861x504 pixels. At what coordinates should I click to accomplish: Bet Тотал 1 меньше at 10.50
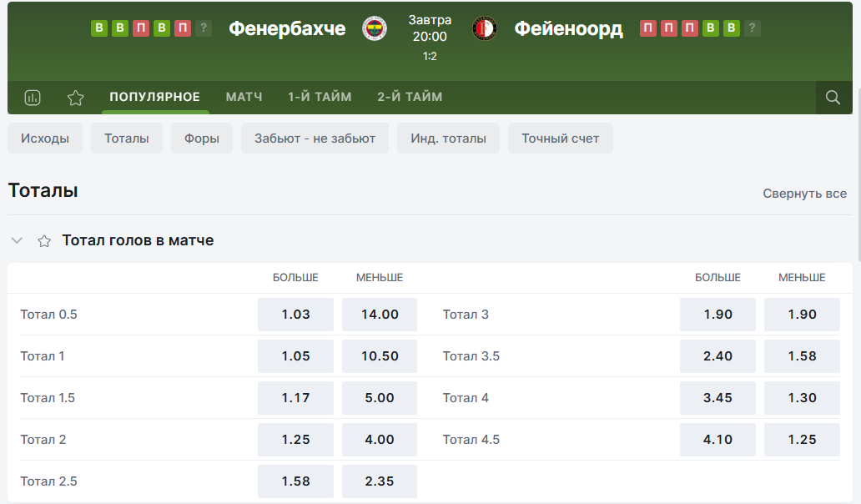pos(380,356)
